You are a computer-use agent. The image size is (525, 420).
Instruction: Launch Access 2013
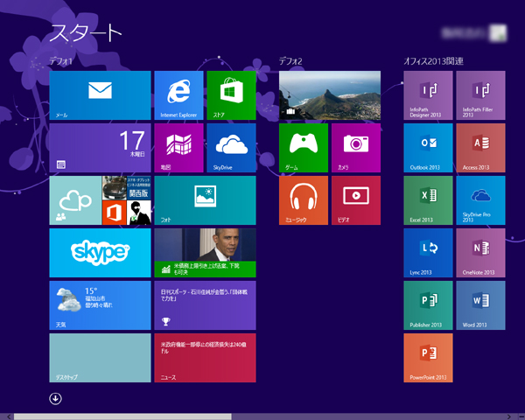pyautogui.click(x=480, y=148)
